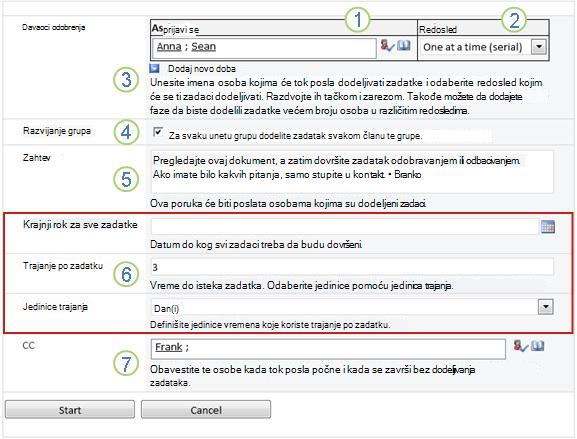Click Dan(i) duration units combo box

[x=352, y=307]
